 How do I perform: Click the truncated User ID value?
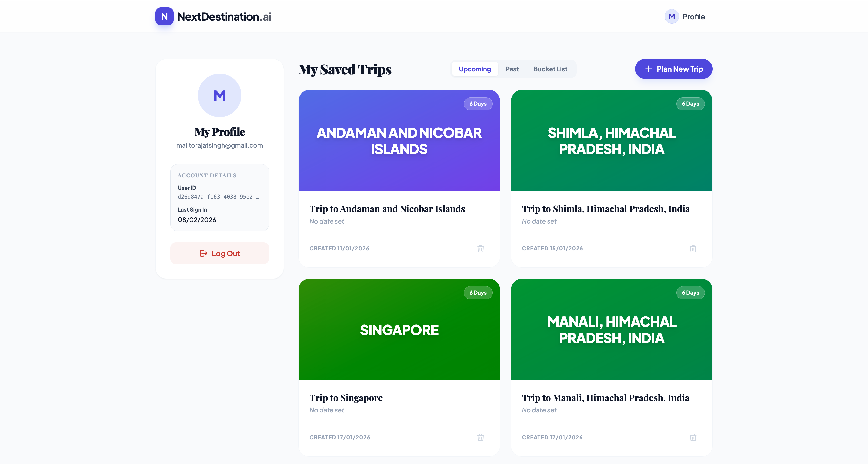(x=218, y=197)
